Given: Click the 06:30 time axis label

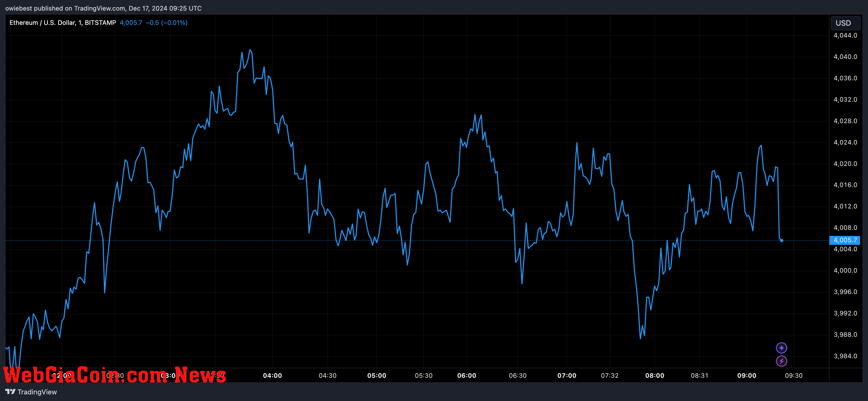Looking at the screenshot, I should point(517,375).
